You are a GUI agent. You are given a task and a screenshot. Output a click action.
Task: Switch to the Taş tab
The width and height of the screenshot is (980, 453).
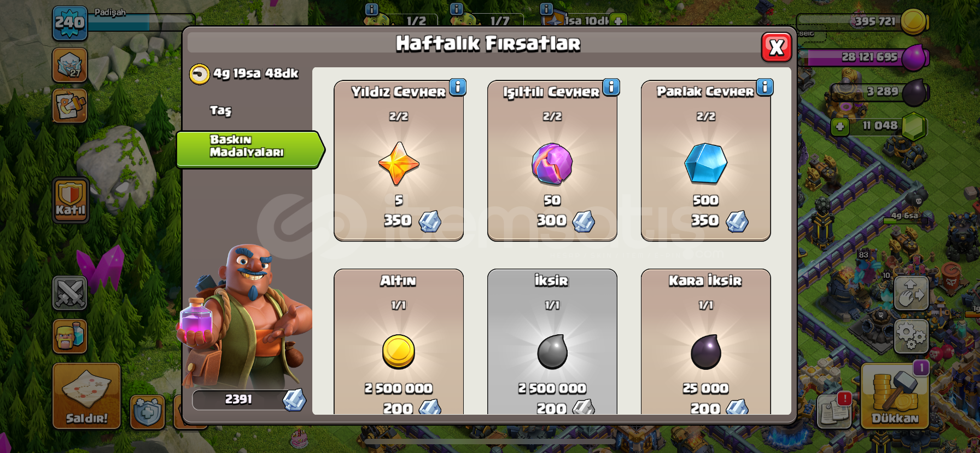[221, 111]
